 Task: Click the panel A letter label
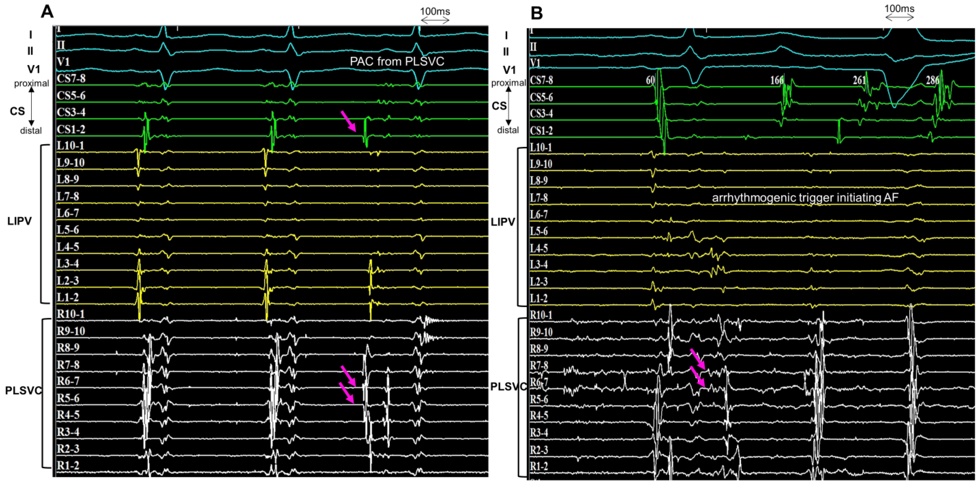(47, 12)
